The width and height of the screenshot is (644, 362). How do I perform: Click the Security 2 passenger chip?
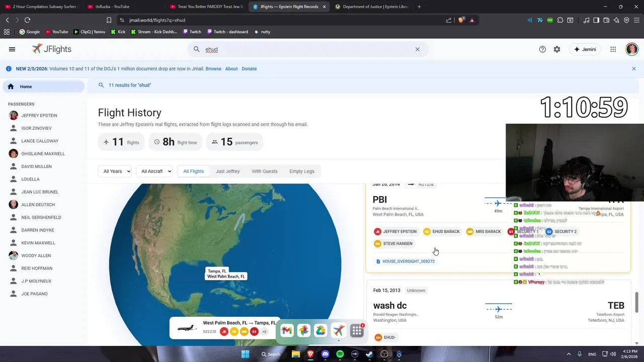pos(561,232)
